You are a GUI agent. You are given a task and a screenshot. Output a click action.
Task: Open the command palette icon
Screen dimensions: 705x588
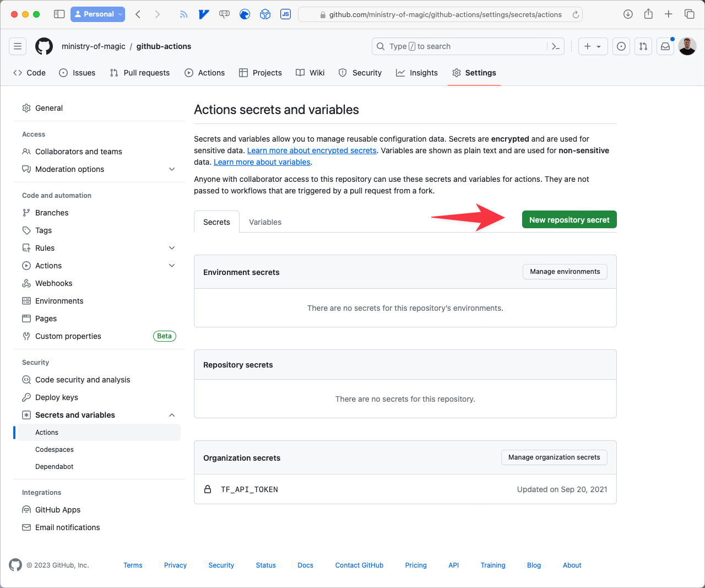click(556, 46)
